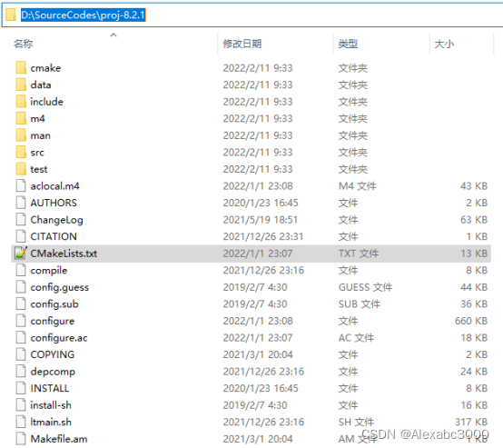
Task: Click the Makefile.am file icon
Action: [x=21, y=439]
